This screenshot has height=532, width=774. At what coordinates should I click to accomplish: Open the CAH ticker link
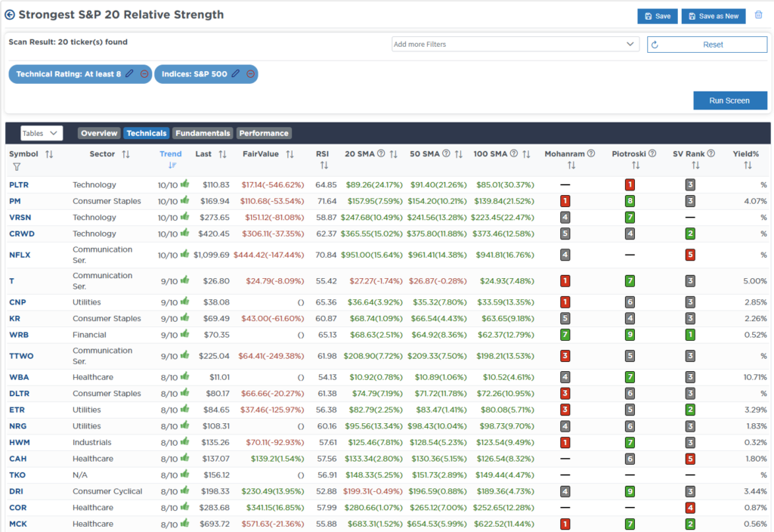[18, 459]
